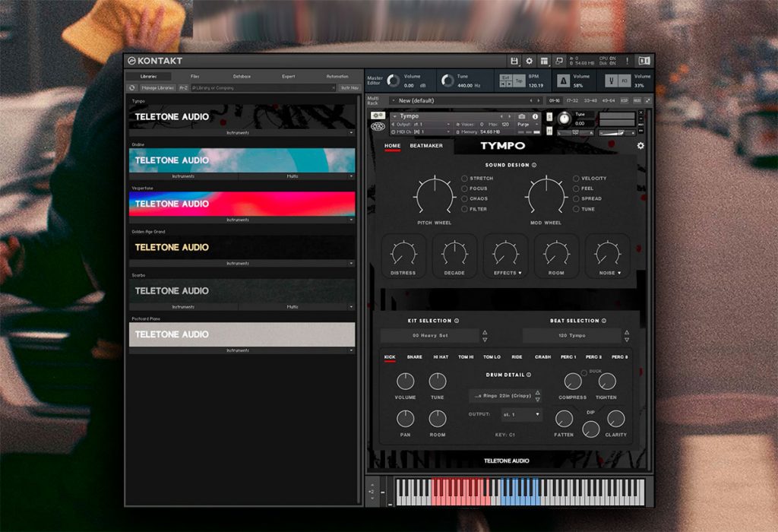Image resolution: width=778 pixels, height=532 pixels.
Task: Select the Hi Hat drum tab
Action: (441, 357)
